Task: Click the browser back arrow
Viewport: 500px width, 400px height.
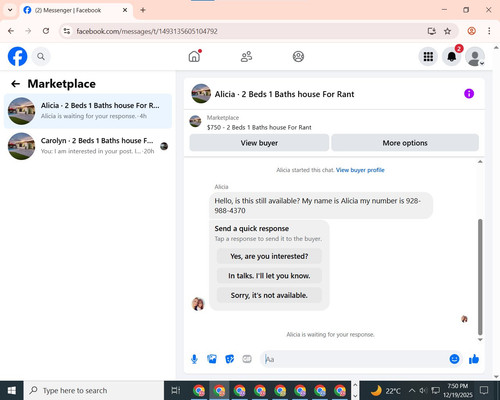Action: click(x=11, y=31)
